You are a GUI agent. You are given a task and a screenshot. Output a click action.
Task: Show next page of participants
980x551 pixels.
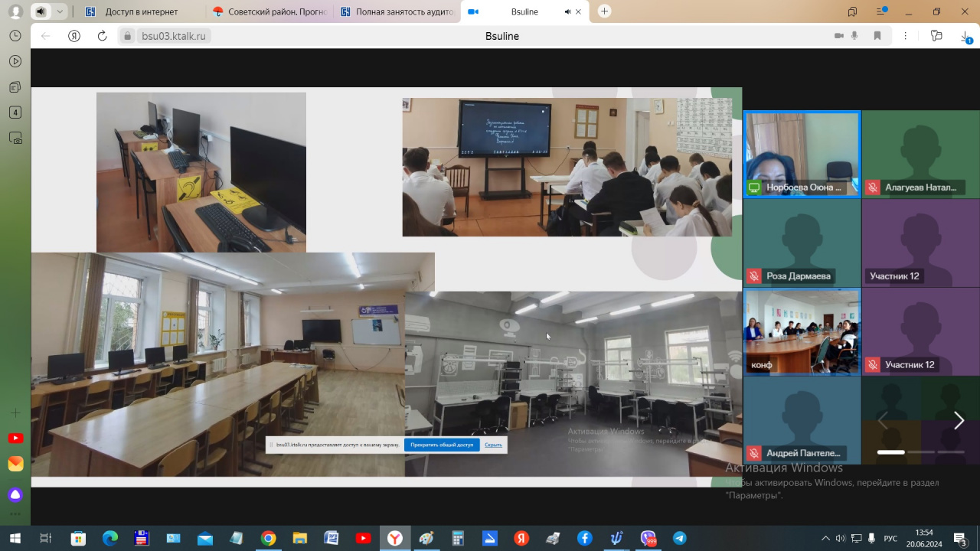pos(958,420)
